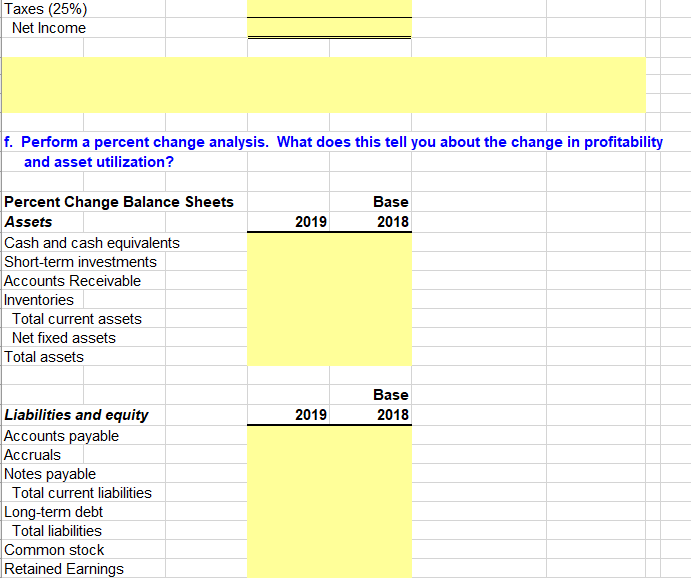Select the 'Percent Change Balance Sheets' heading

pos(119,202)
